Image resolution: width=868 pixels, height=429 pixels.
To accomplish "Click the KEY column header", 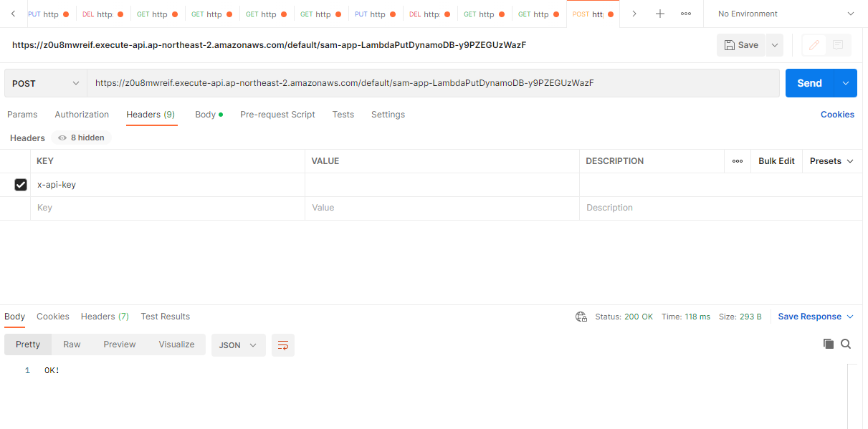I will (x=45, y=161).
